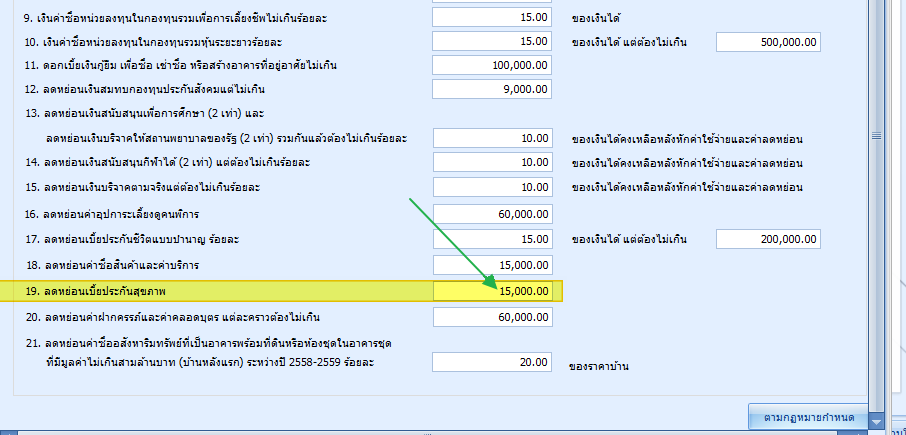906x435 pixels.
Task: Click the label ลดหย่อนค่าอุปการะเลี้ยงดูคนพิการ
Action: coord(121,215)
